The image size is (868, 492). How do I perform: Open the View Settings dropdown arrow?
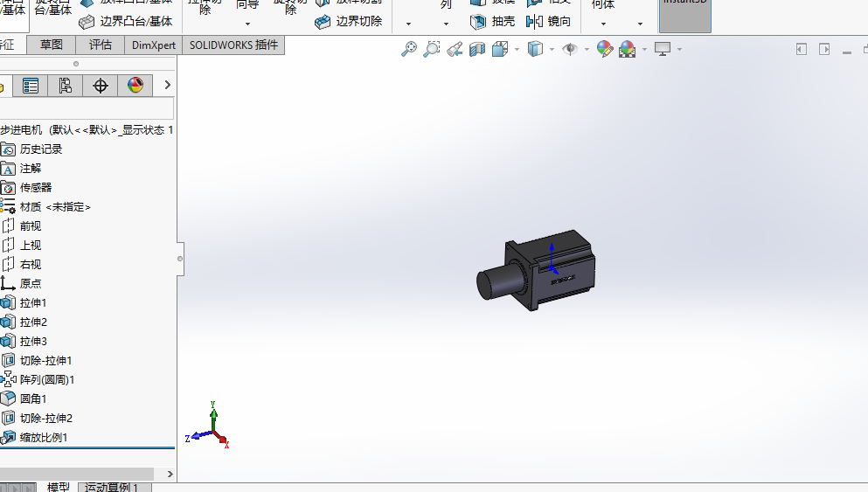tap(679, 49)
